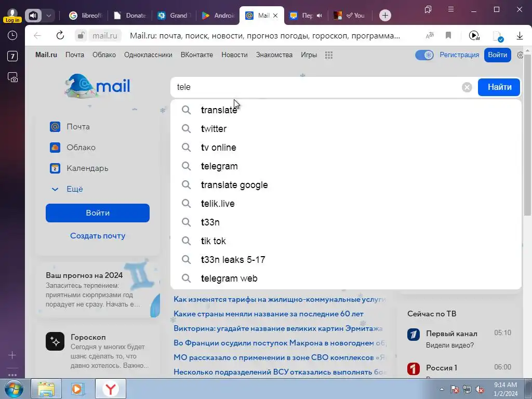Open browser history clock icon in sidebar
Image resolution: width=532 pixels, height=399 pixels.
coord(12,35)
